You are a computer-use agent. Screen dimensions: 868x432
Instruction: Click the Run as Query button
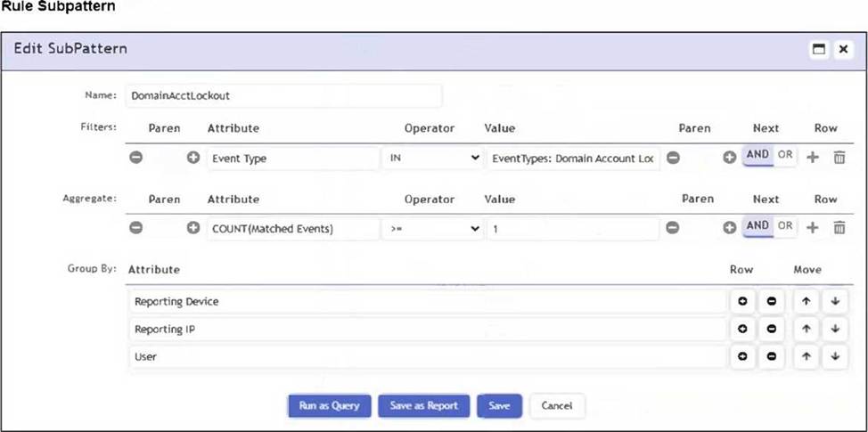click(329, 405)
